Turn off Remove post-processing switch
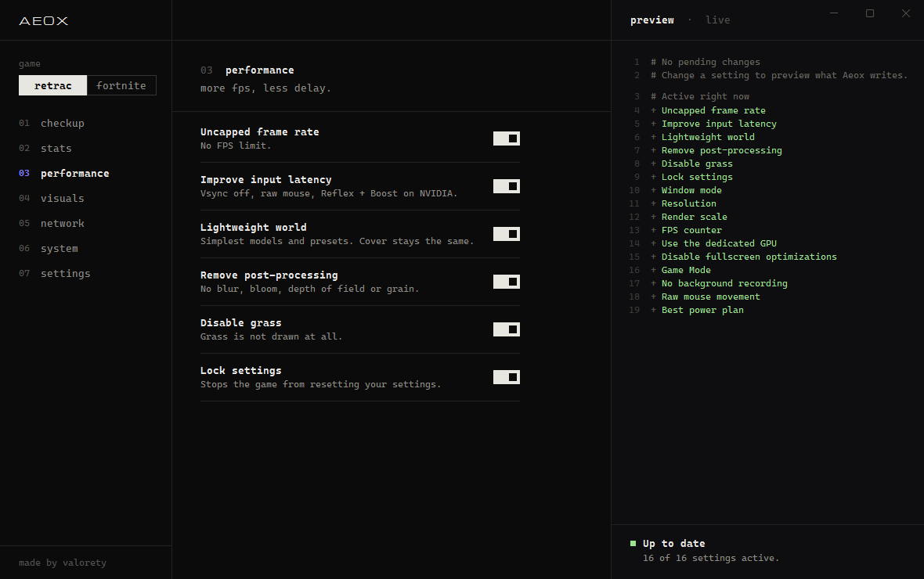924x579 pixels. [506, 282]
